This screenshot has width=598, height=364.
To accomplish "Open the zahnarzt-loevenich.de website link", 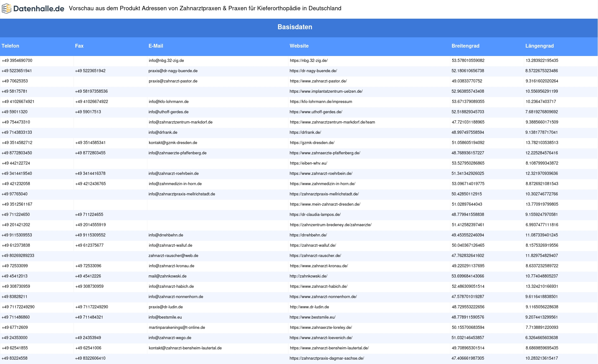I will [321, 338].
